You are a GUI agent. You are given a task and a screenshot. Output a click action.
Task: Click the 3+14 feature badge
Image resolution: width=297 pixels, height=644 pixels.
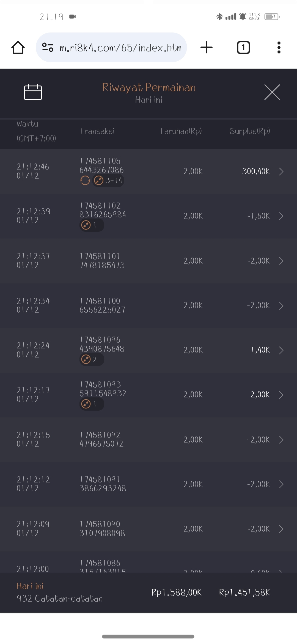(108, 181)
